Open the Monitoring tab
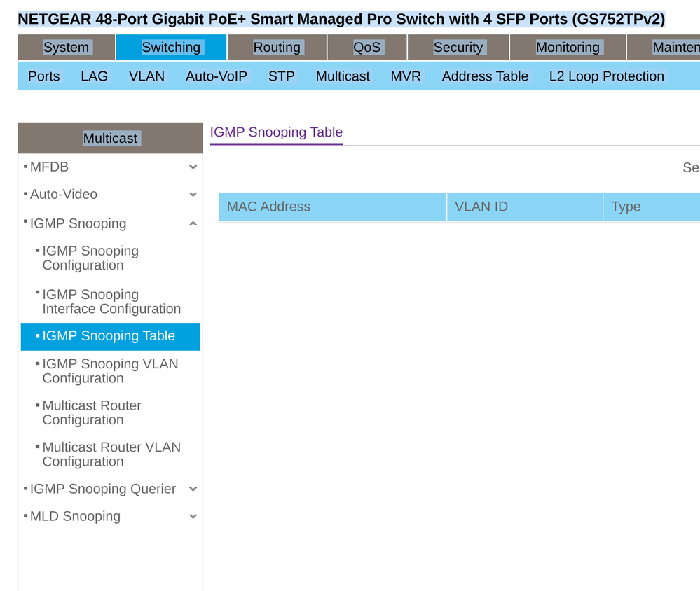The width and height of the screenshot is (700, 591). point(568,48)
